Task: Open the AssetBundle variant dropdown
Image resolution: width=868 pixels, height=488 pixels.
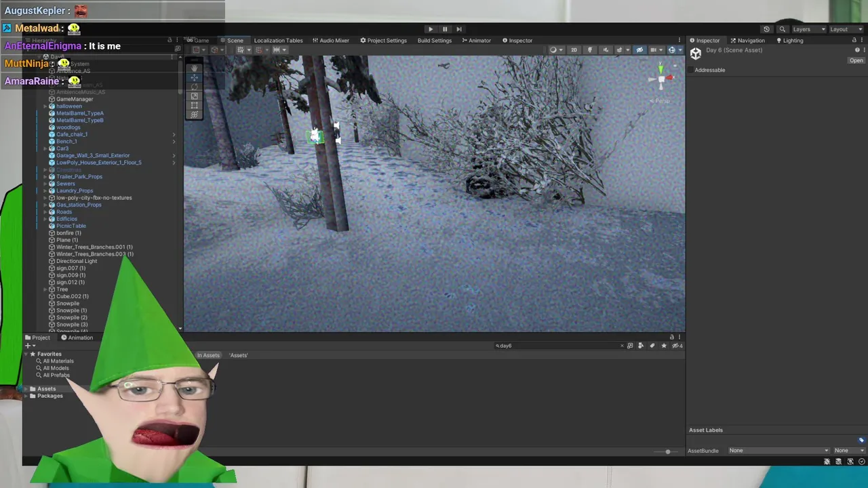Action: pyautogui.click(x=849, y=450)
